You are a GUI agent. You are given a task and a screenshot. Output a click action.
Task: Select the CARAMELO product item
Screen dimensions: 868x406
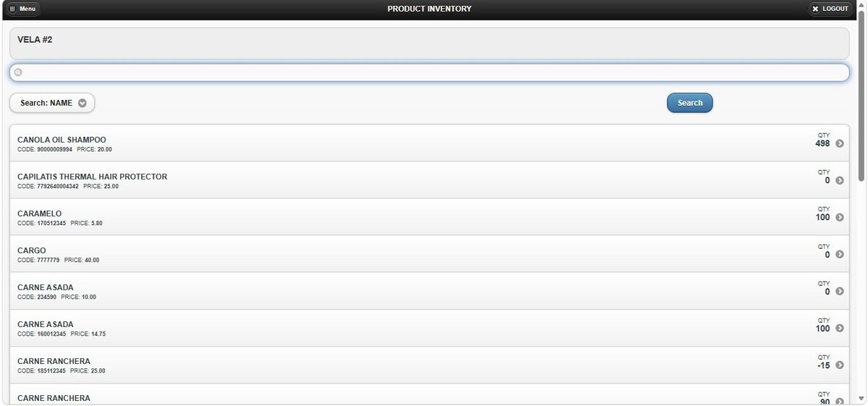pyautogui.click(x=430, y=217)
